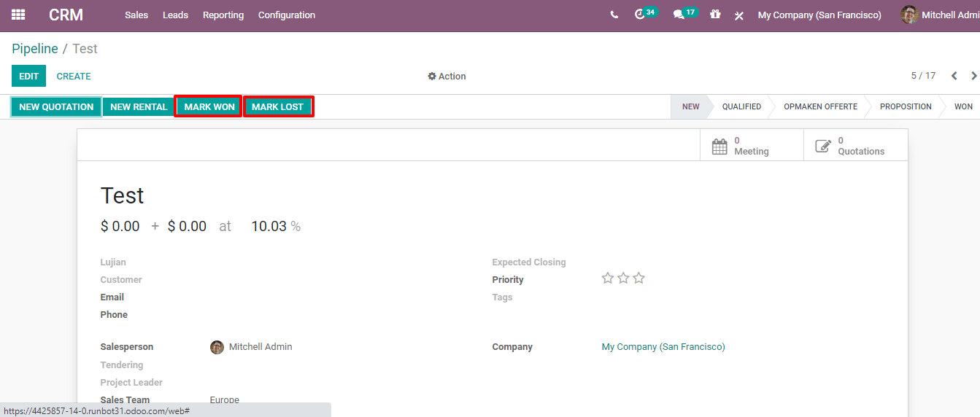Click the second $ 0.00 recurring revenue
Screen dimensions: 980x417
(187, 227)
